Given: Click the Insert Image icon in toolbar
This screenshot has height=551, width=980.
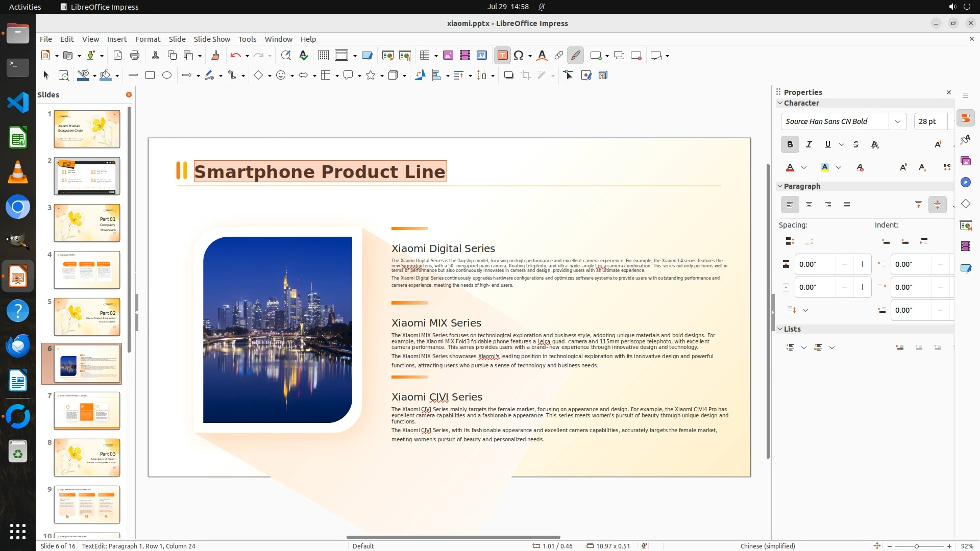Looking at the screenshot, I should (448, 56).
